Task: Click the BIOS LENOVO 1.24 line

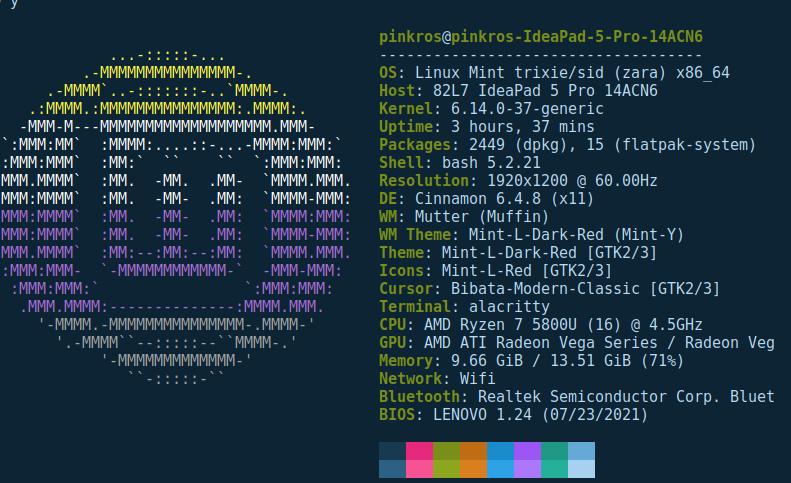Action: (514, 415)
